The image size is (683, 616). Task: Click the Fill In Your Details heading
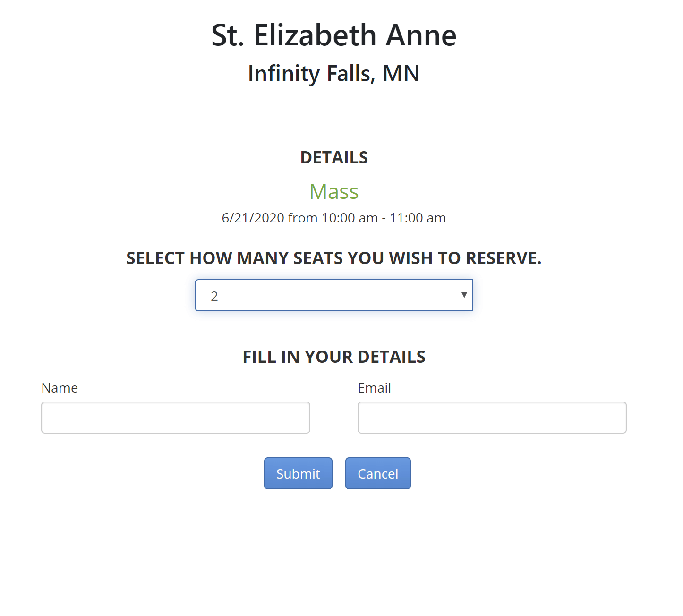click(334, 357)
